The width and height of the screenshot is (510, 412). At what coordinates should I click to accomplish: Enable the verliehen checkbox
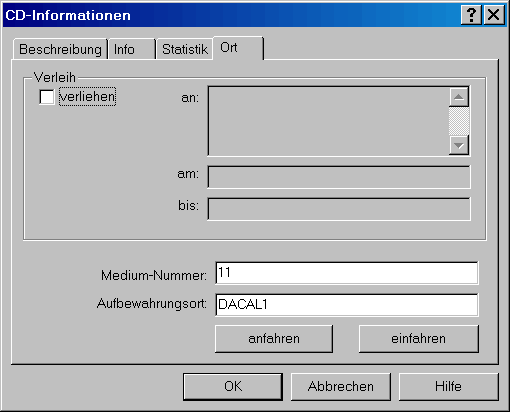pyautogui.click(x=47, y=97)
